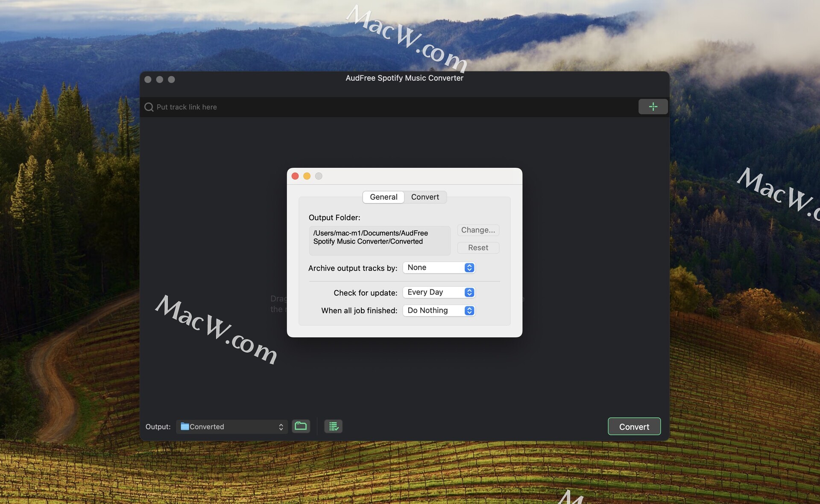Click the 'Check for update:' label
This screenshot has height=504, width=820.
coord(366,293)
